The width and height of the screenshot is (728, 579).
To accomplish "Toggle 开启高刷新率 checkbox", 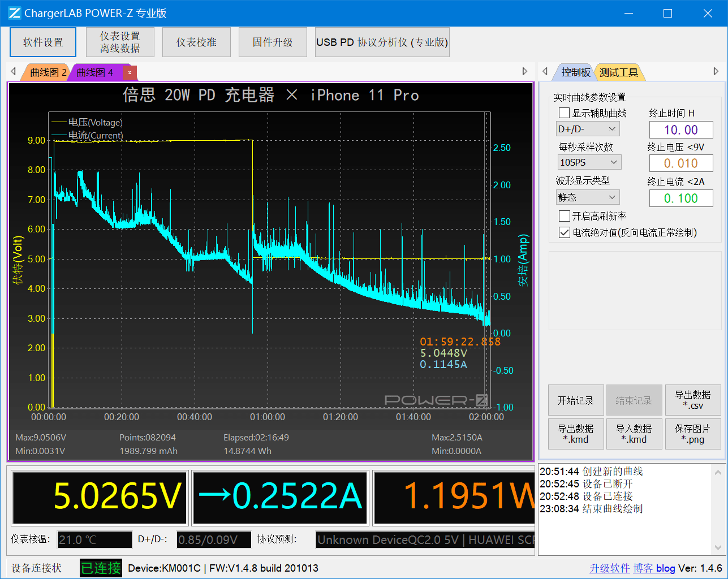I will (x=565, y=216).
